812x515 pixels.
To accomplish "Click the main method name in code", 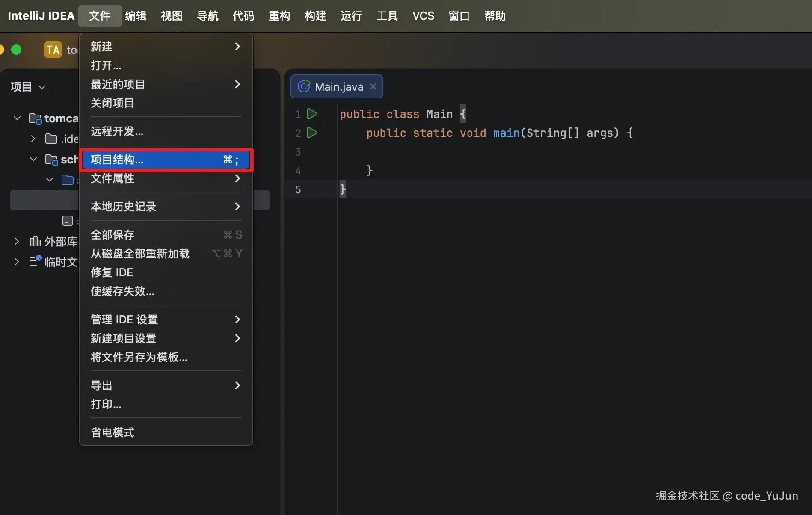I will point(506,133).
